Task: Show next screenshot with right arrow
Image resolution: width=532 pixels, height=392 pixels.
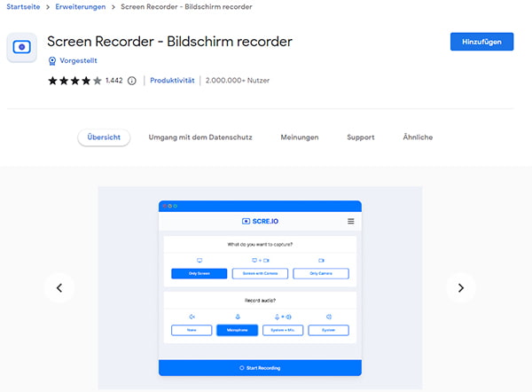Action: (x=461, y=288)
